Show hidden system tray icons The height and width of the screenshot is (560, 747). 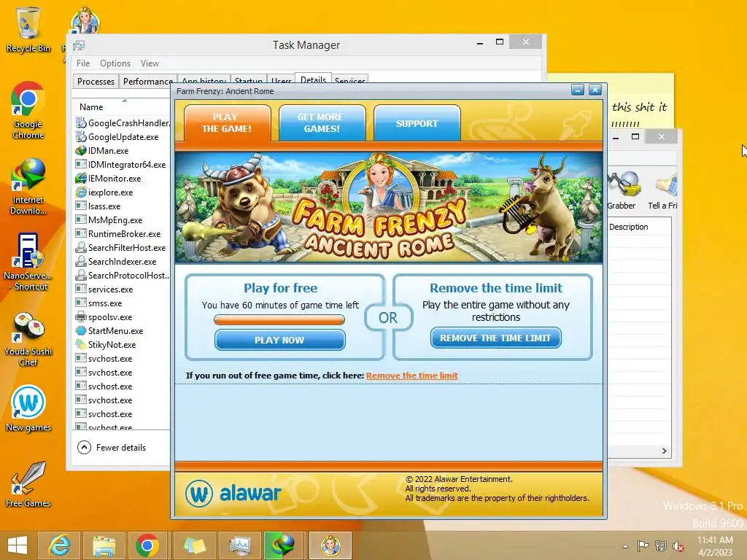[x=625, y=546]
